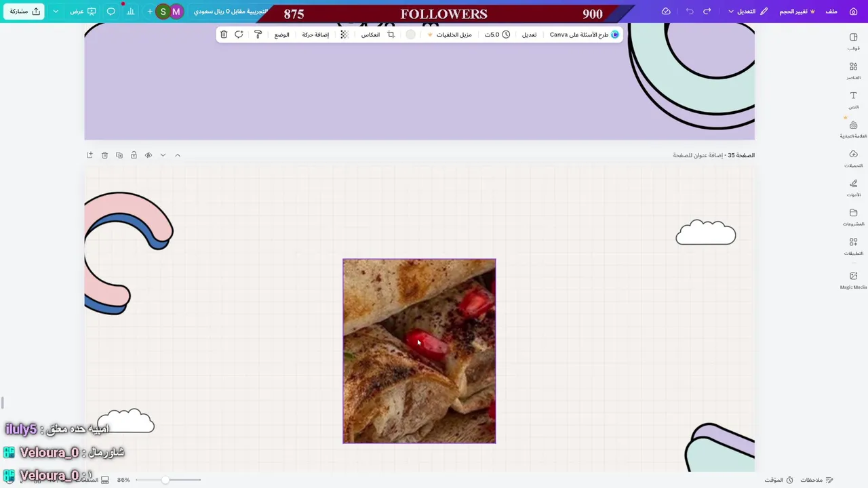Delete page 35 with trash icon
This screenshot has height=488, width=868.
(104, 155)
